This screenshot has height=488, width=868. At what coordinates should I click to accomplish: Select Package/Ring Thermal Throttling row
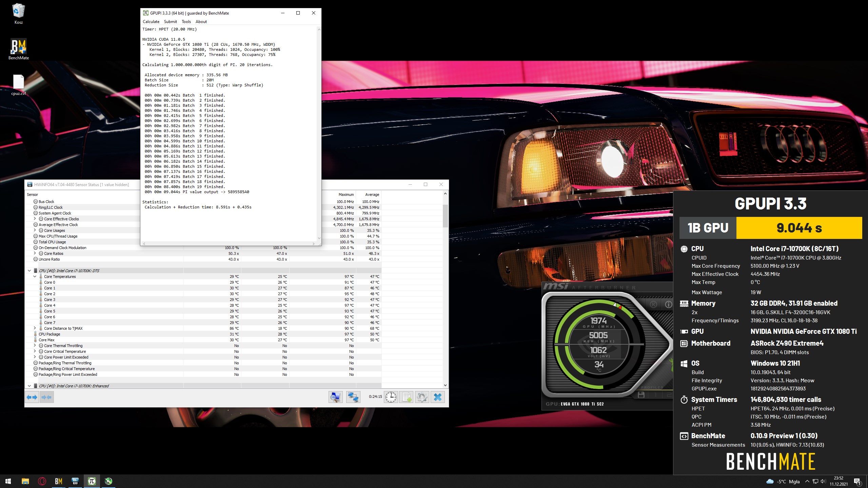203,363
